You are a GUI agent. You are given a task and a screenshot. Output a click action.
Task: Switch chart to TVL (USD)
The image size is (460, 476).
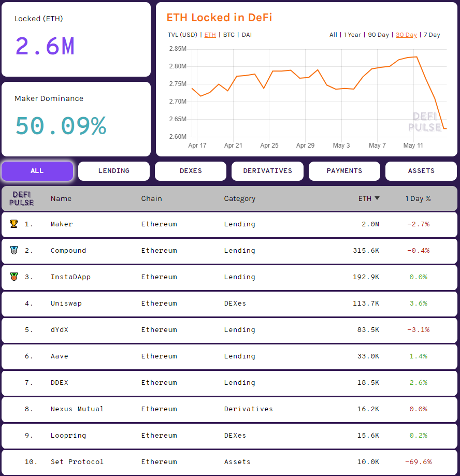tap(182, 35)
